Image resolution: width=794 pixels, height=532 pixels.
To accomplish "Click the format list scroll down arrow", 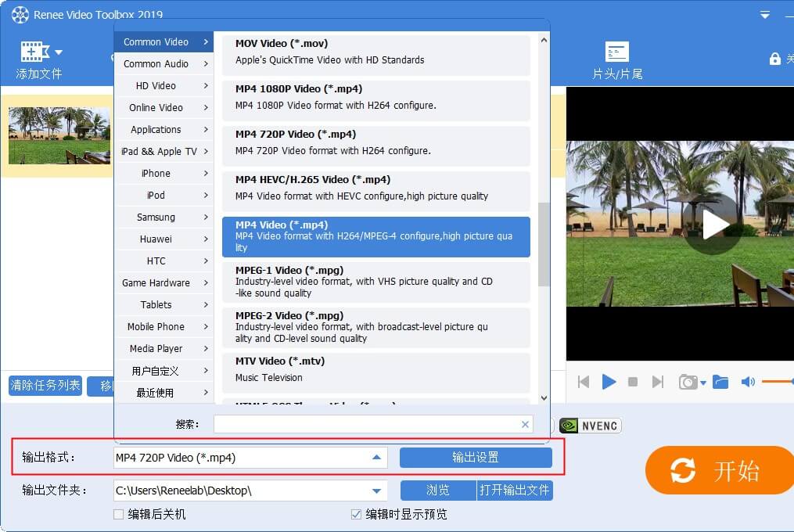I will 544,398.
